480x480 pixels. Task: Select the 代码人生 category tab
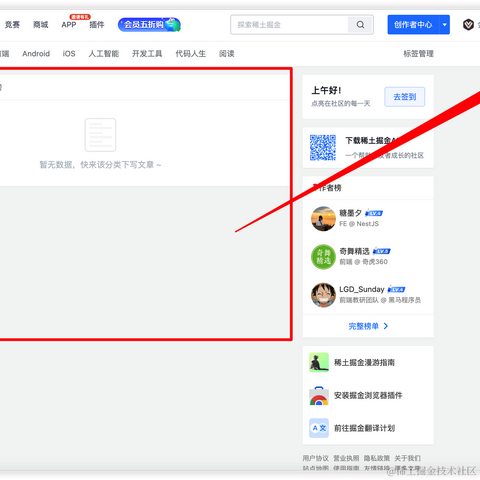click(191, 54)
